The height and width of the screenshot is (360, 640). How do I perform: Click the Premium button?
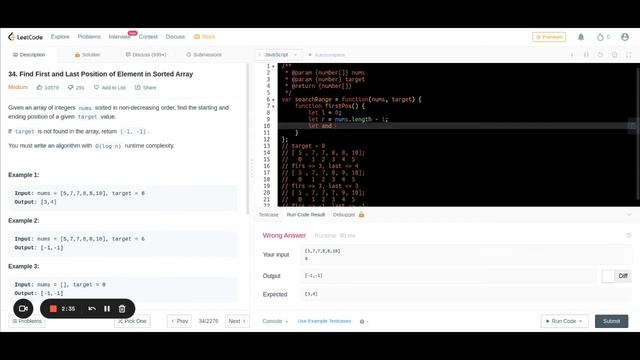click(x=549, y=37)
